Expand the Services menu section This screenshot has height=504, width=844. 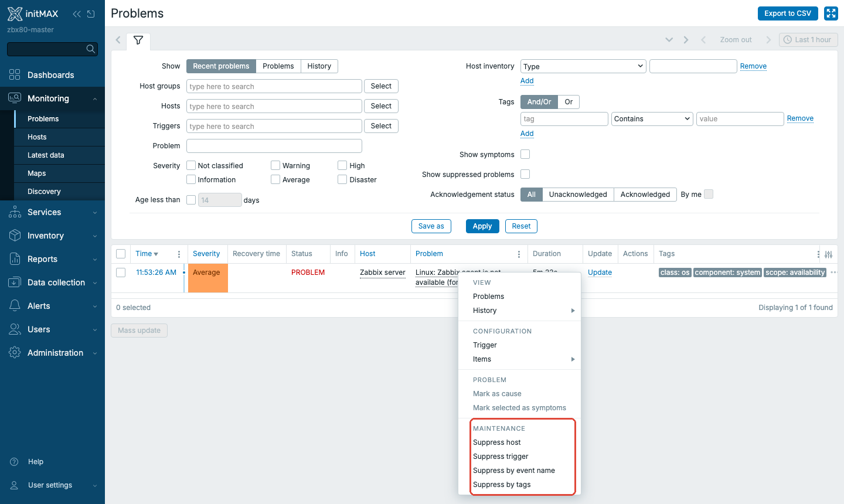pos(95,212)
